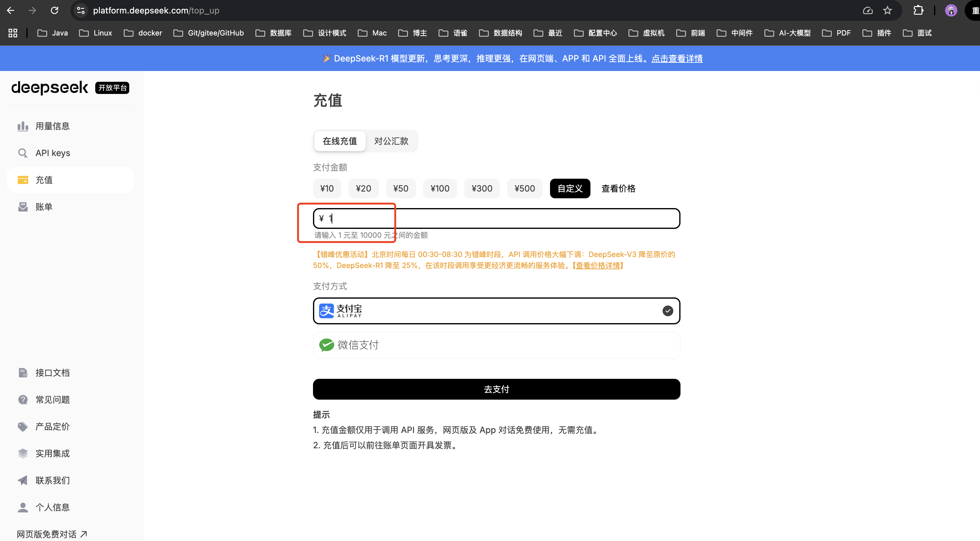Click the 去支付 payment button
Screen dimensions: 980x541
click(x=496, y=389)
